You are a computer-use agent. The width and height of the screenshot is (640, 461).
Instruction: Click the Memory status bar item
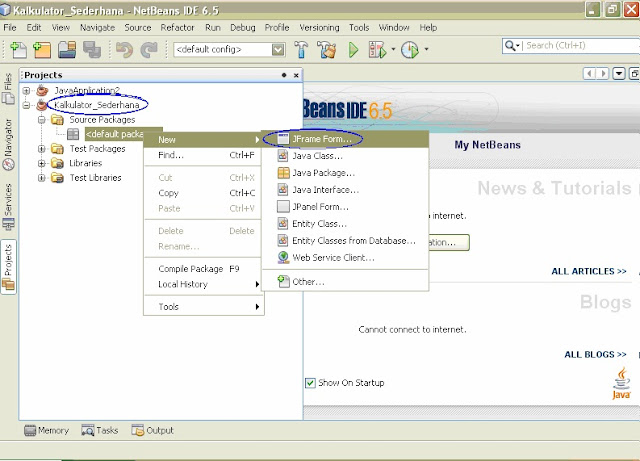point(46,430)
